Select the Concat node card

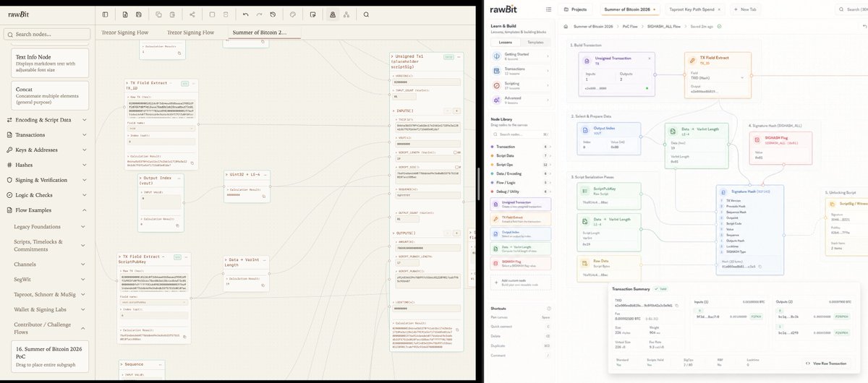50,95
